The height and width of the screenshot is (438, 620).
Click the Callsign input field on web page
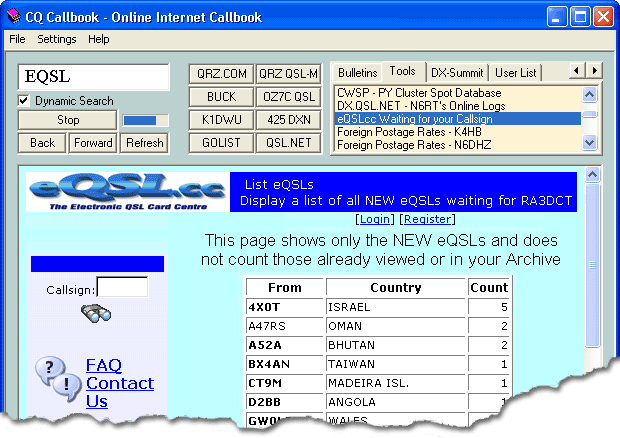[122, 287]
